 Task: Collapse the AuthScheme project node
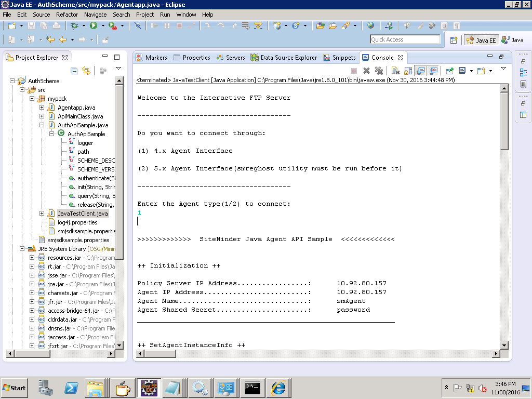click(x=12, y=81)
